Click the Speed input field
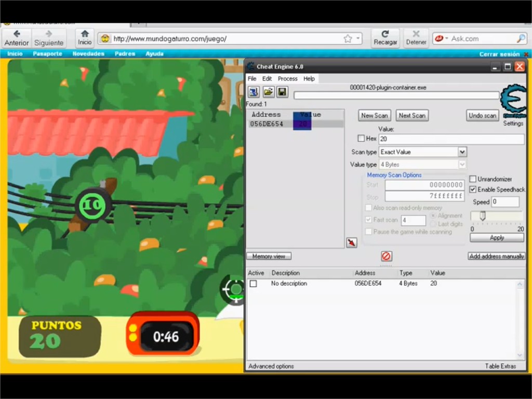 click(x=505, y=202)
